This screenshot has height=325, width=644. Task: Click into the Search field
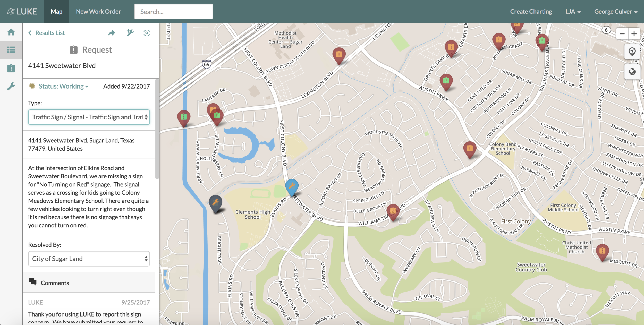173,12
